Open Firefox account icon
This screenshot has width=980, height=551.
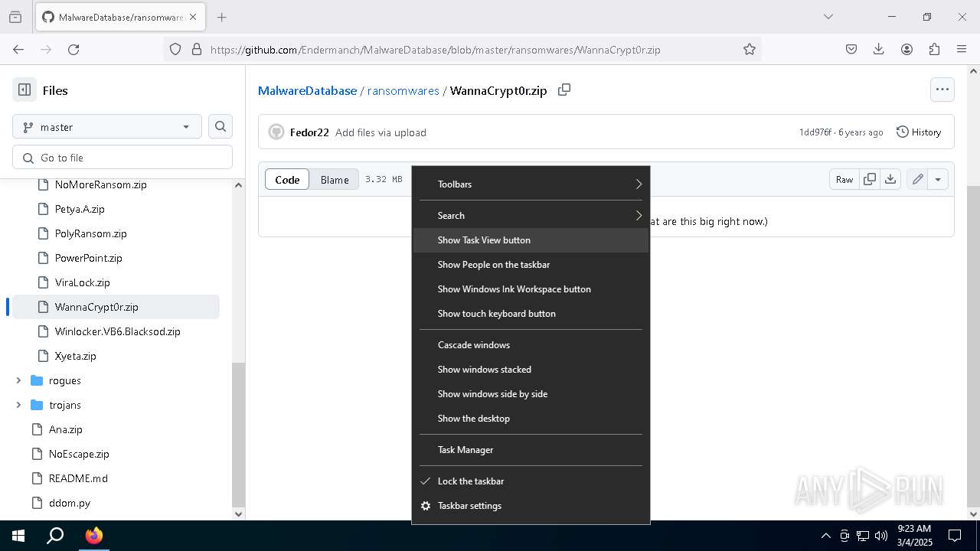click(906, 49)
